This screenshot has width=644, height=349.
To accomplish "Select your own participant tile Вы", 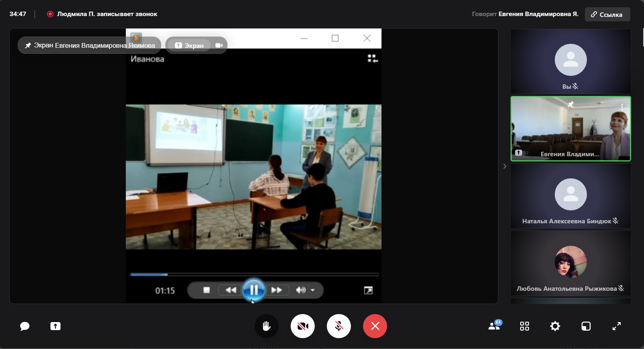I will [x=571, y=61].
